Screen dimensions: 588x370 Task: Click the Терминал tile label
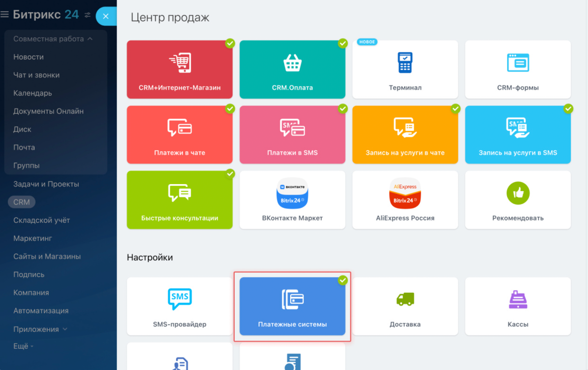click(405, 87)
